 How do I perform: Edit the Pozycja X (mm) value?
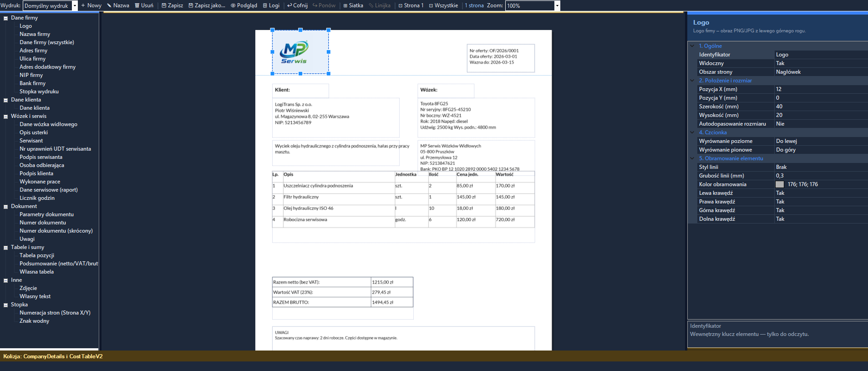click(x=821, y=89)
